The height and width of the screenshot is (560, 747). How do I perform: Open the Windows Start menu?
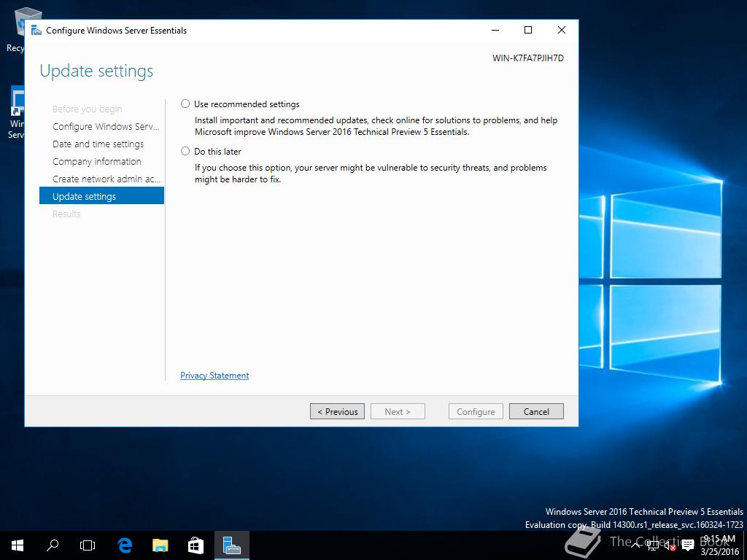coord(18,545)
